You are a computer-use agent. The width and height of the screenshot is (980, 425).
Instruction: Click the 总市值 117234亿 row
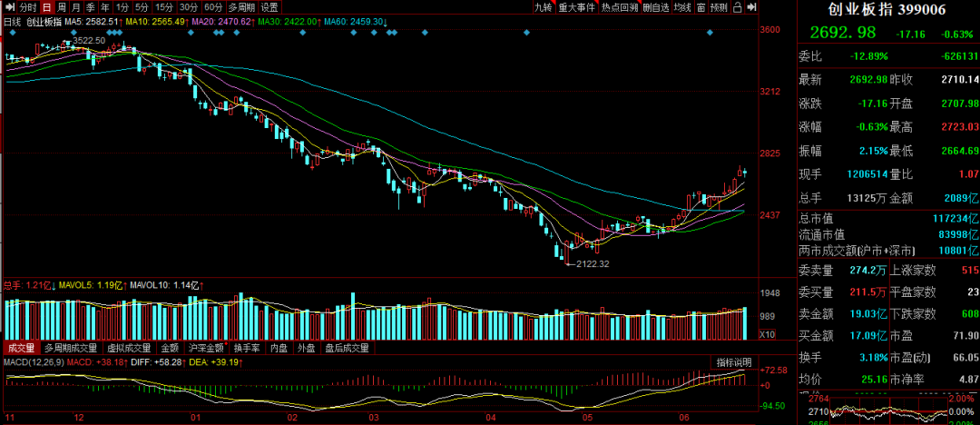coord(888,219)
